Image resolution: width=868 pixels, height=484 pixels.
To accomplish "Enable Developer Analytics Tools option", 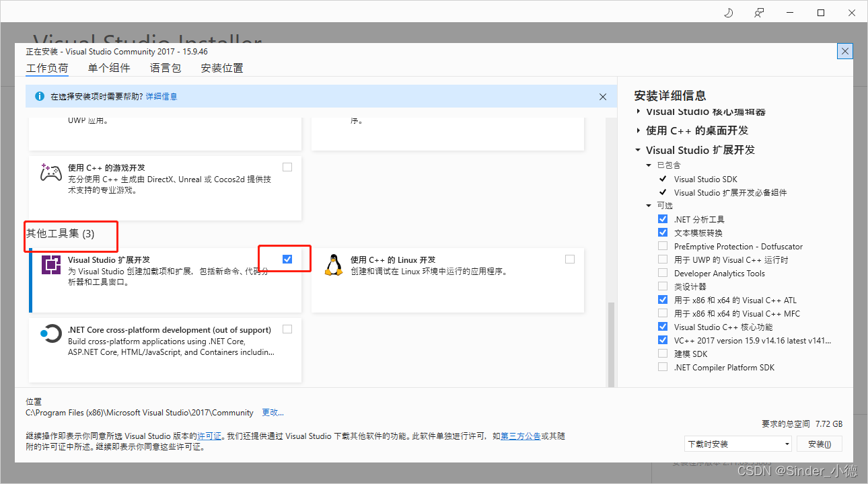I will 663,273.
